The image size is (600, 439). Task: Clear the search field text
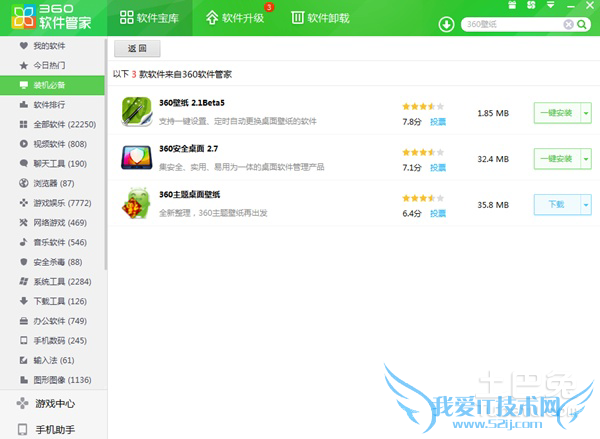569,24
